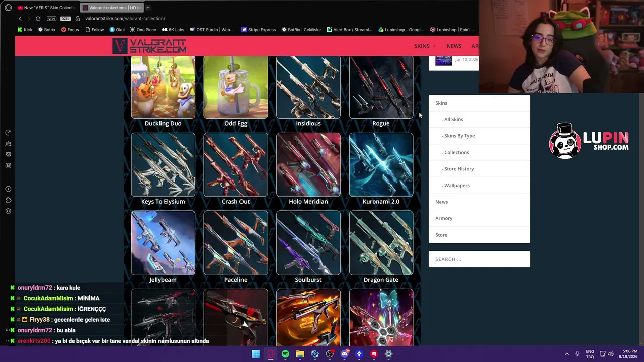
Task: Open the volume tray icon
Action: (611, 354)
